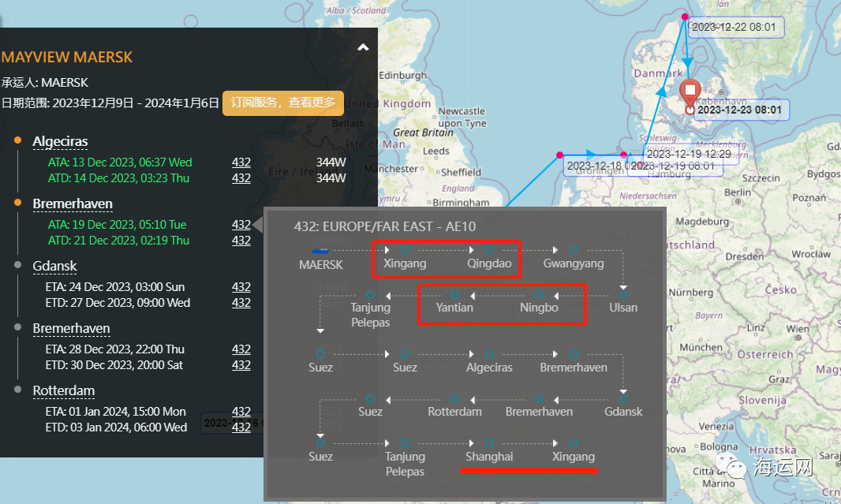841x504 pixels.
Task: Click service 432 link on Algeciras ATD row
Action: click(x=241, y=178)
